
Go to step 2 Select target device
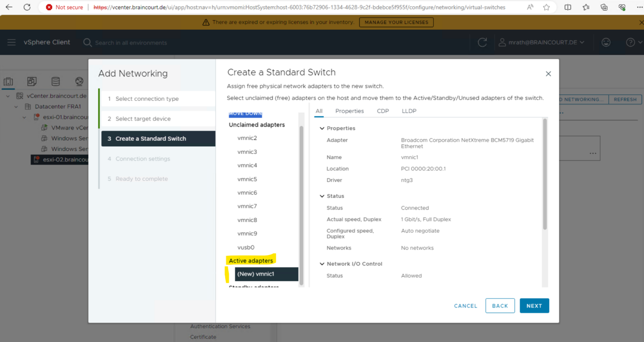pos(143,119)
